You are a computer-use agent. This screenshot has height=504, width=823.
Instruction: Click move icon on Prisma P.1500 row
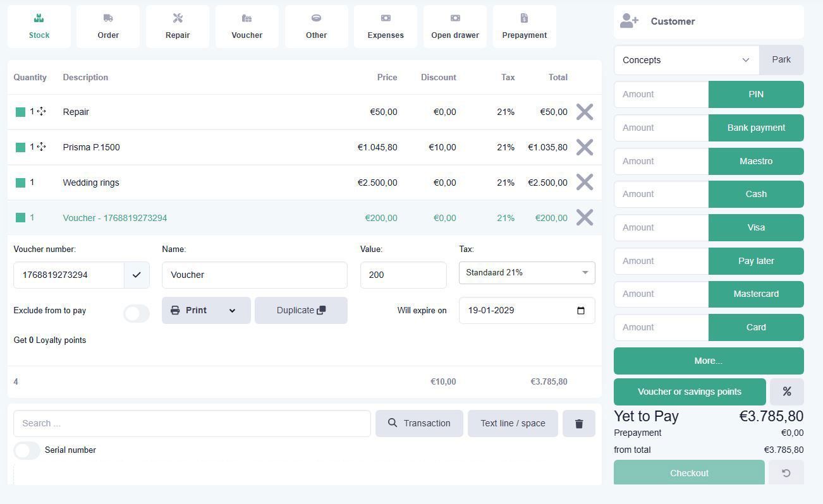(42, 147)
